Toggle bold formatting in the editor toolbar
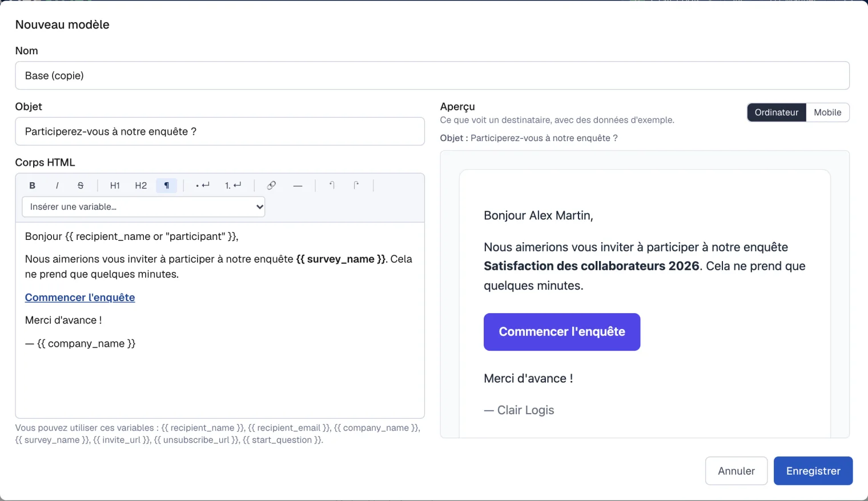This screenshot has width=868, height=501. (33, 186)
